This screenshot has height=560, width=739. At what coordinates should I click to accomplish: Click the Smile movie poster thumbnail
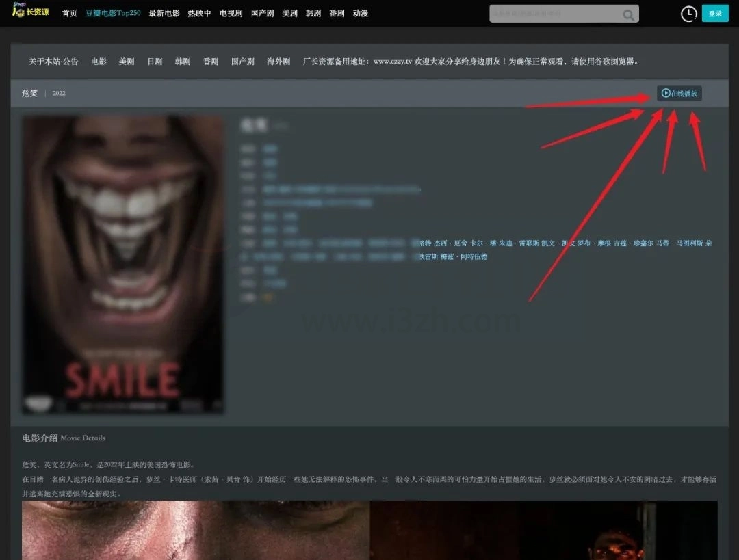[123, 264]
